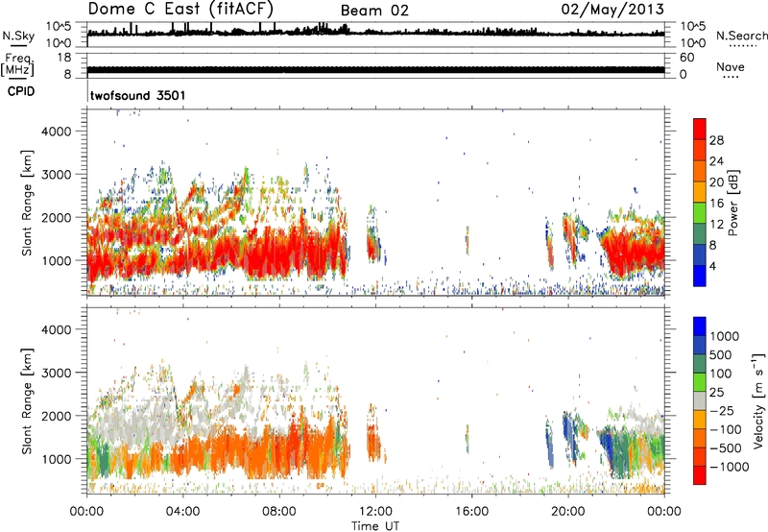Click the '1000' velocity scale value

(x=725, y=336)
